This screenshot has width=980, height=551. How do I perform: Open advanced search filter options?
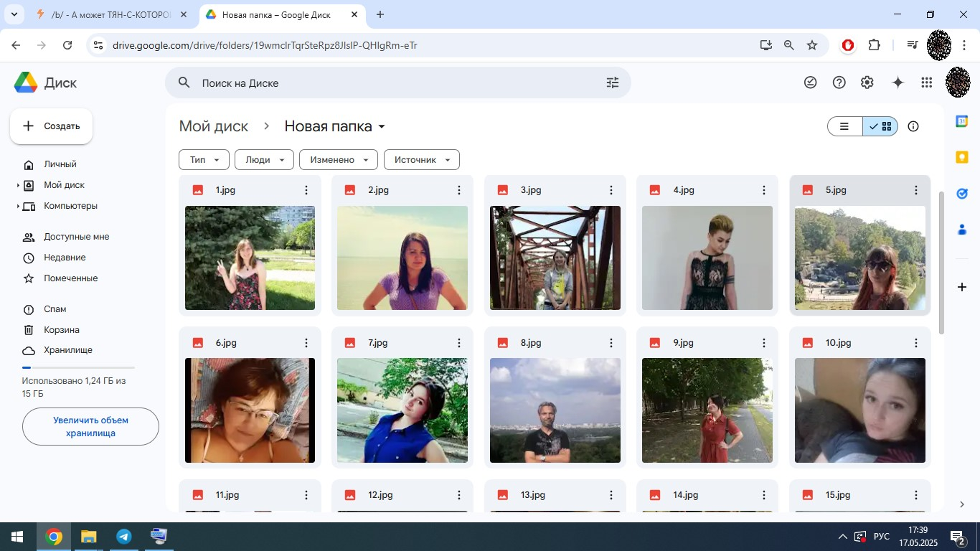(x=612, y=83)
